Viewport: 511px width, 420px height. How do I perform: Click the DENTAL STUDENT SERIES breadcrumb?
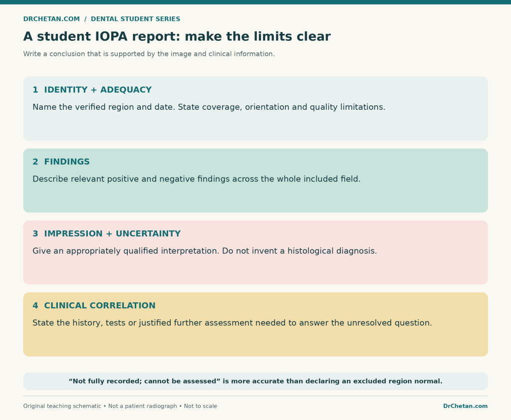click(135, 19)
